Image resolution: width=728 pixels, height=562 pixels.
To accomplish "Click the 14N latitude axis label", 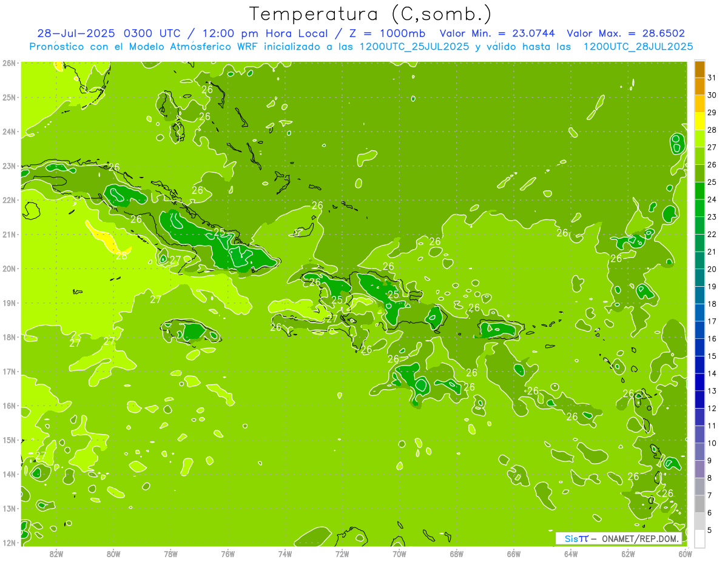I will (x=8, y=474).
